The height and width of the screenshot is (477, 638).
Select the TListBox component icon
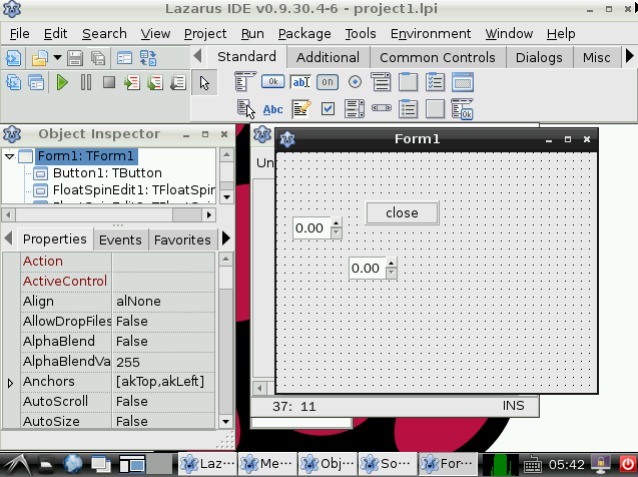tap(354, 109)
